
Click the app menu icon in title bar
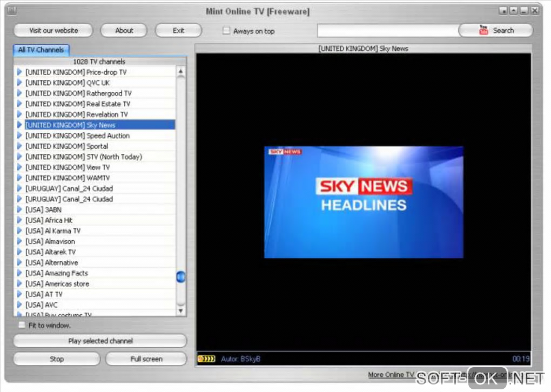pyautogui.click(x=12, y=11)
